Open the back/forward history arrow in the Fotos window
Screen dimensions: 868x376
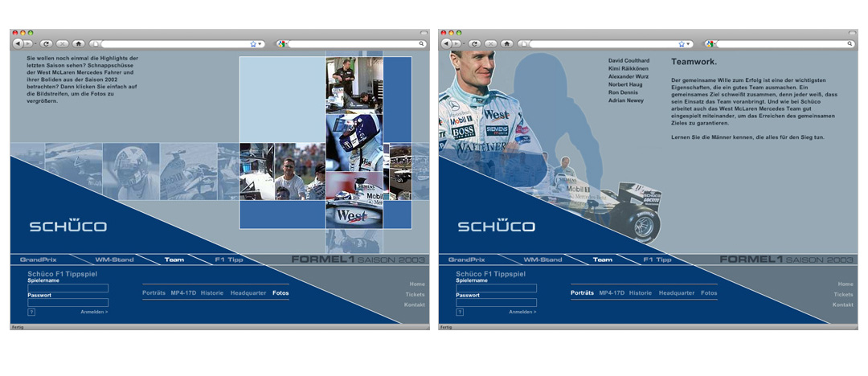point(35,43)
